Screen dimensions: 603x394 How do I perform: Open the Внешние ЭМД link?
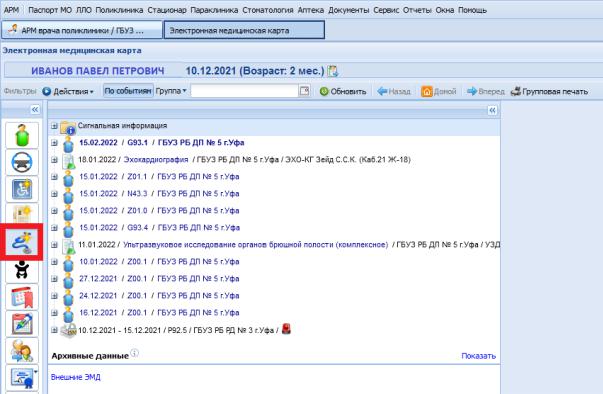point(76,377)
